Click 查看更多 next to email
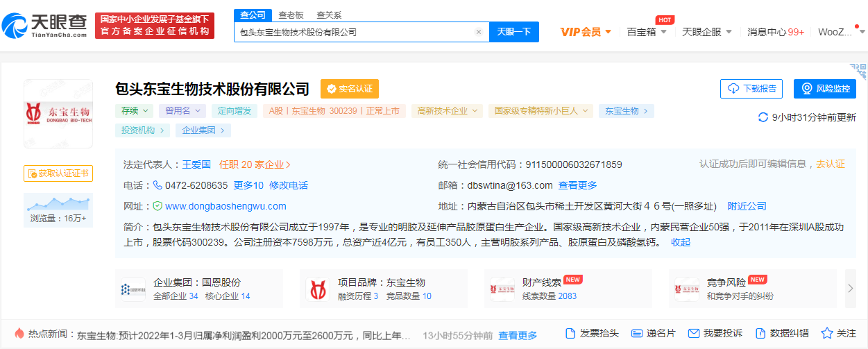868x349 pixels. [578, 185]
